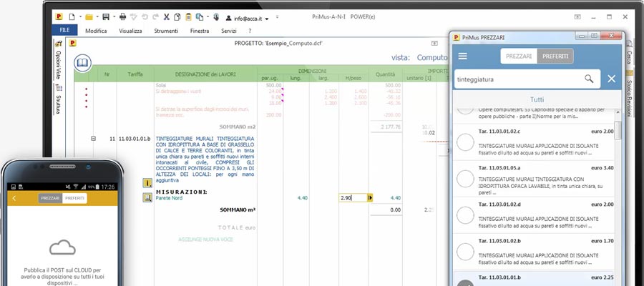Open the yellow folder Open icon
Viewport: 644px width, 286px height.
(89, 17)
